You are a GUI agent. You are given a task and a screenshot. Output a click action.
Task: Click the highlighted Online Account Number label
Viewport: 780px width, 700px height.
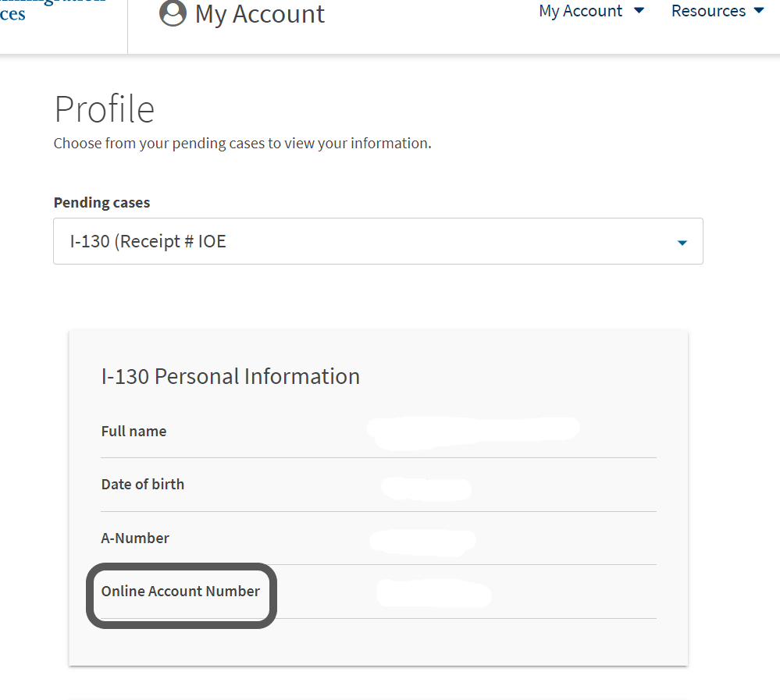pyautogui.click(x=180, y=592)
